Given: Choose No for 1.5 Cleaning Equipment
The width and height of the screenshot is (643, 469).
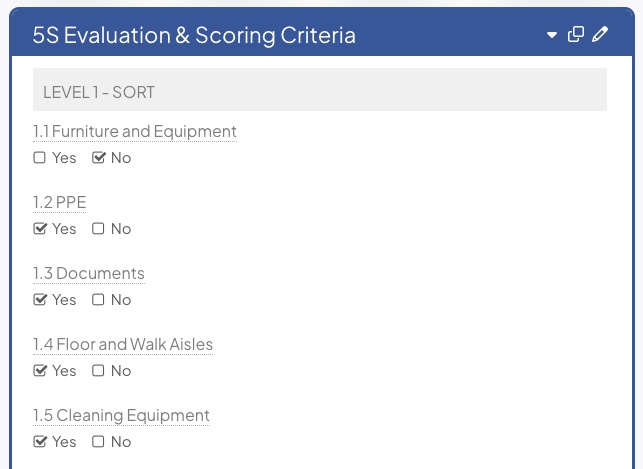Looking at the screenshot, I should coord(99,442).
